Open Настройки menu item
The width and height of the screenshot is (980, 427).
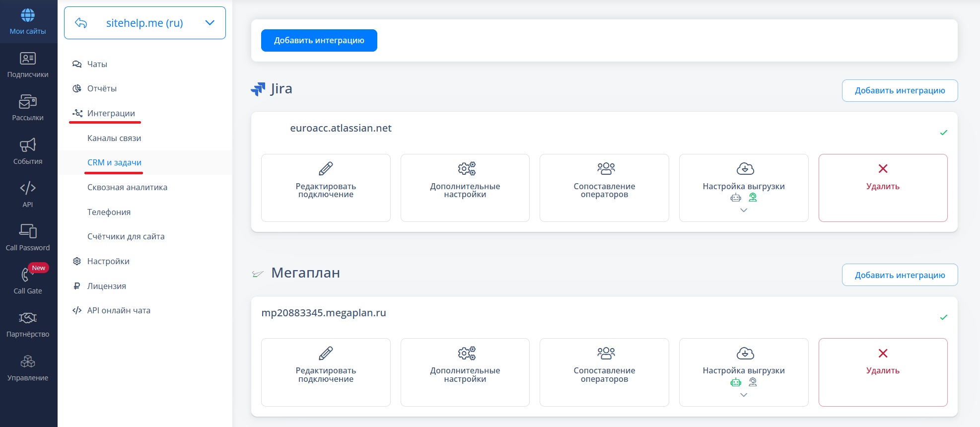pyautogui.click(x=108, y=261)
